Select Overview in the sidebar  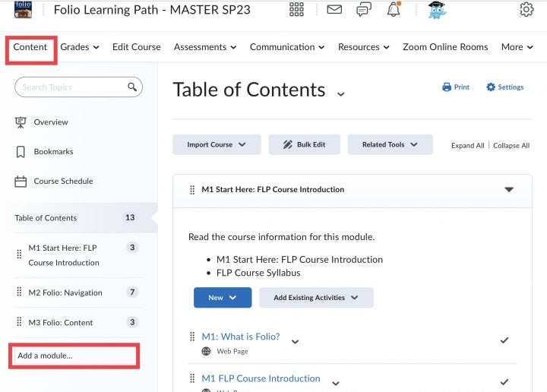click(51, 122)
